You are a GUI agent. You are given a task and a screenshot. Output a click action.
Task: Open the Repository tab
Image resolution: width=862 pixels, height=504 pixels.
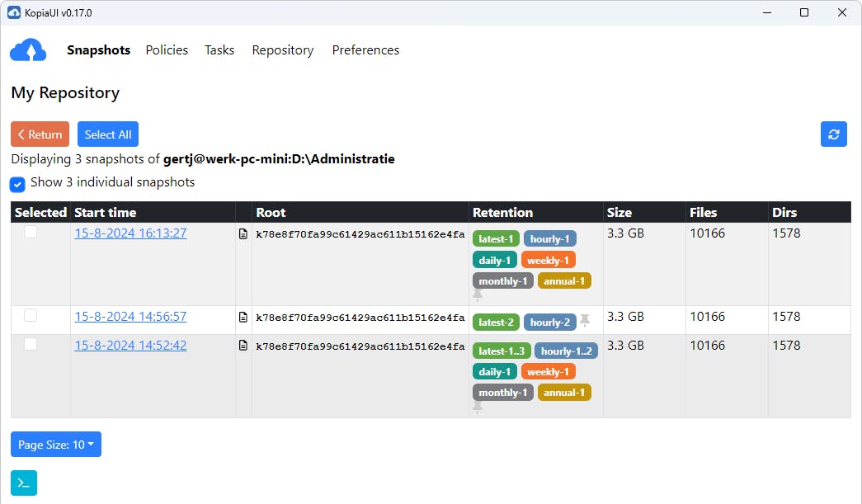pos(283,50)
